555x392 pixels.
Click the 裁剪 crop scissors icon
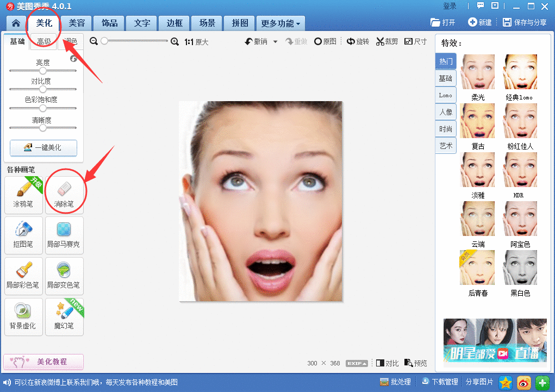pos(381,41)
